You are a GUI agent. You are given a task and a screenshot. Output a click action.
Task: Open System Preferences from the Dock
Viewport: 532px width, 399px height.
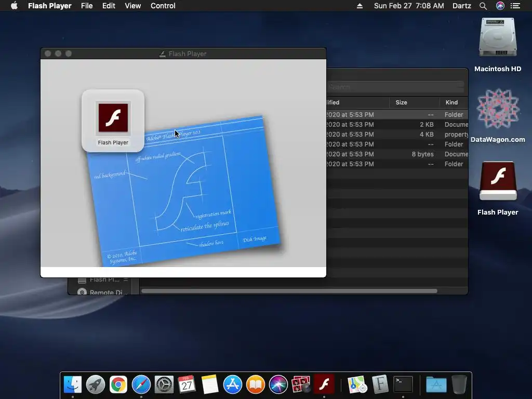(x=164, y=385)
